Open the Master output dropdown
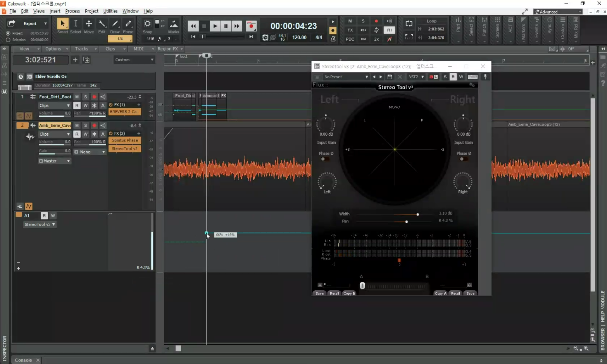Viewport: 607px width, 364px height. tap(54, 161)
